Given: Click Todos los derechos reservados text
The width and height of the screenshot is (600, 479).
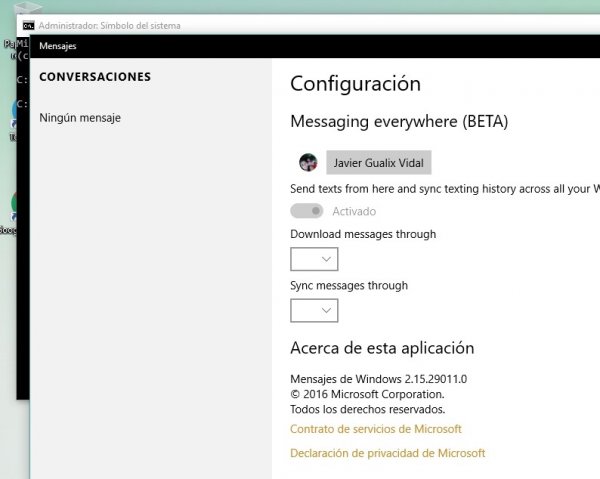Looking at the screenshot, I should click(368, 409).
